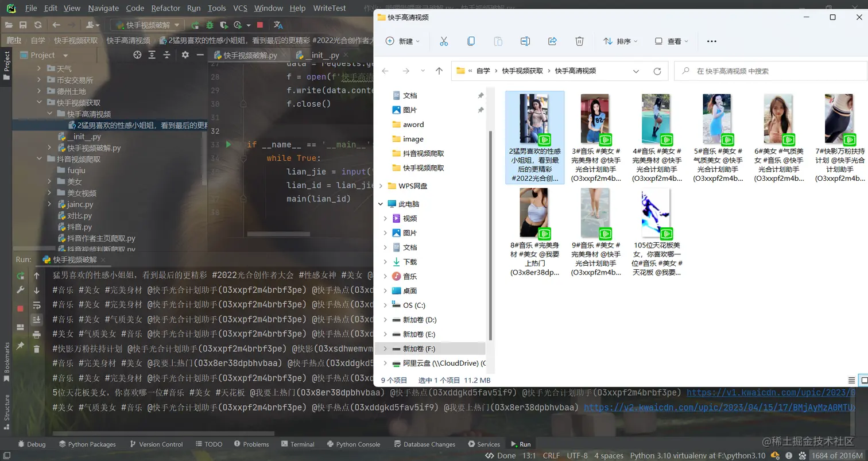The height and width of the screenshot is (461, 868).
Task: Go up one folder level in File Explorer
Action: tap(439, 71)
